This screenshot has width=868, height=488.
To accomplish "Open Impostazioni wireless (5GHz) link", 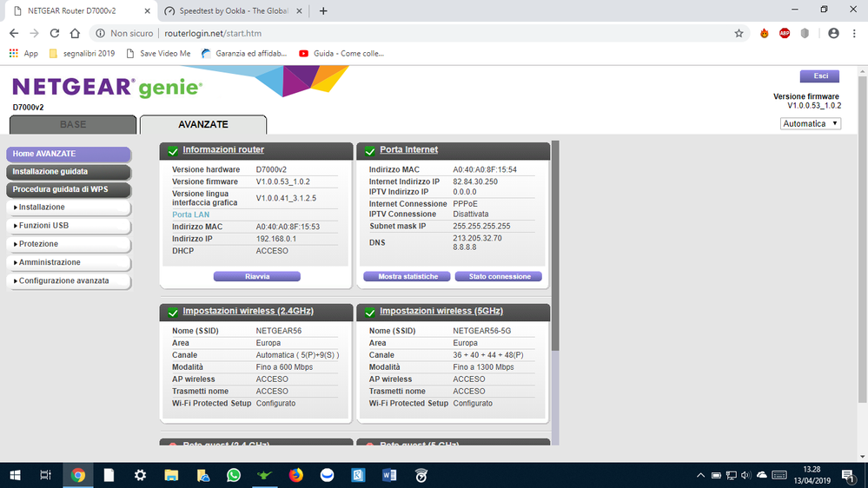I will pyautogui.click(x=441, y=311).
